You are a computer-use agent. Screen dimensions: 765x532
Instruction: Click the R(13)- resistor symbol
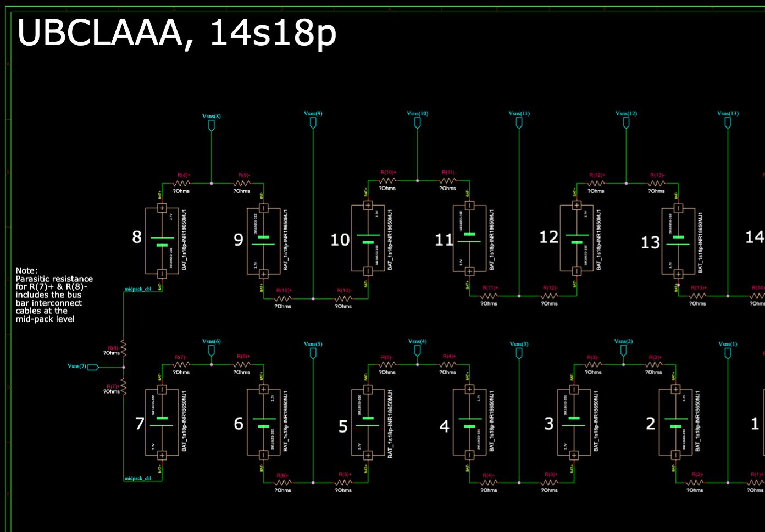(657, 183)
